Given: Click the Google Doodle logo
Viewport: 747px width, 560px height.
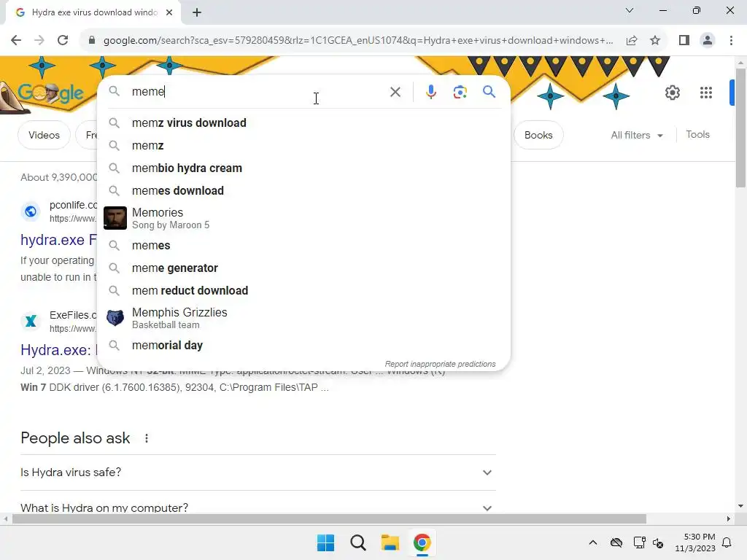Looking at the screenshot, I should coord(50,93).
